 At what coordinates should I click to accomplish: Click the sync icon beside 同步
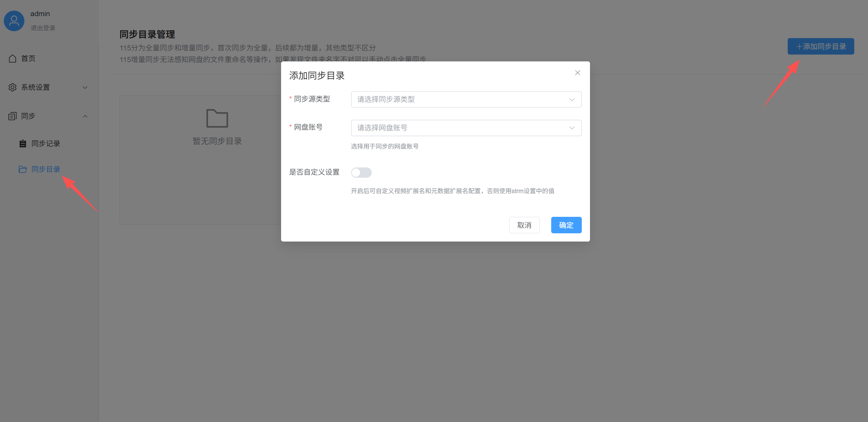click(x=13, y=116)
